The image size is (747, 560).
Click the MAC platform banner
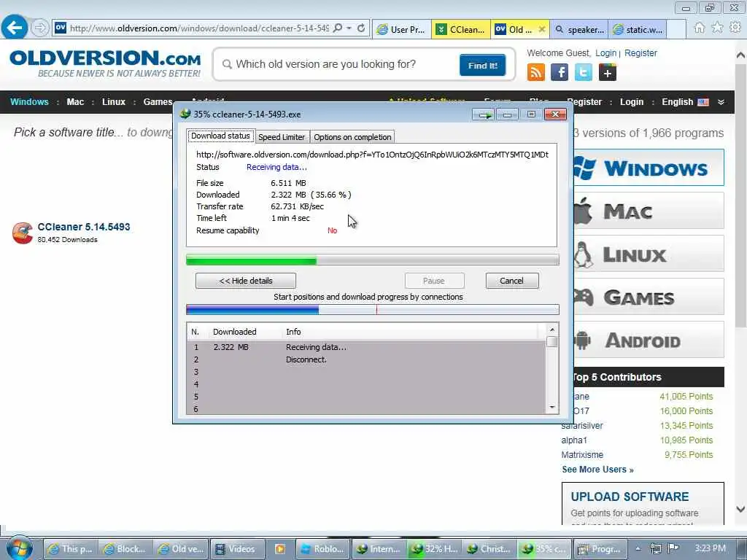pyautogui.click(x=649, y=211)
